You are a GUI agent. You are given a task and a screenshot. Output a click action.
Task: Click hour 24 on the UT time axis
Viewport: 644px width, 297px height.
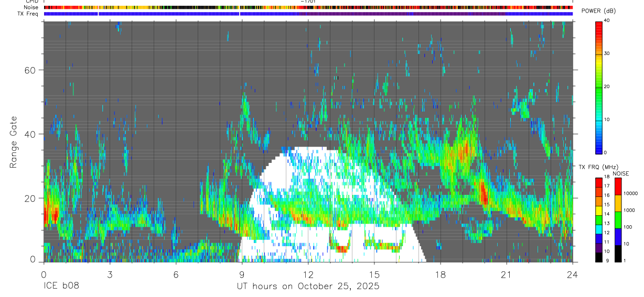(x=572, y=274)
